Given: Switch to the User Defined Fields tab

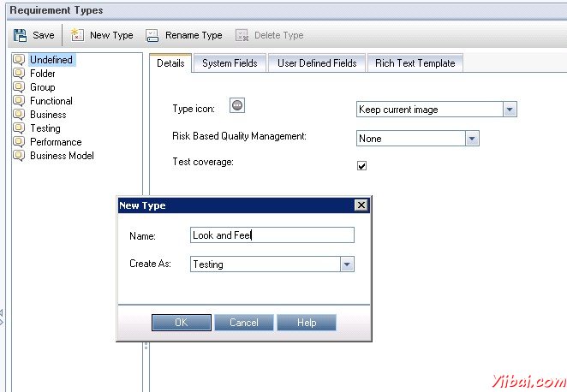Looking at the screenshot, I should click(316, 63).
